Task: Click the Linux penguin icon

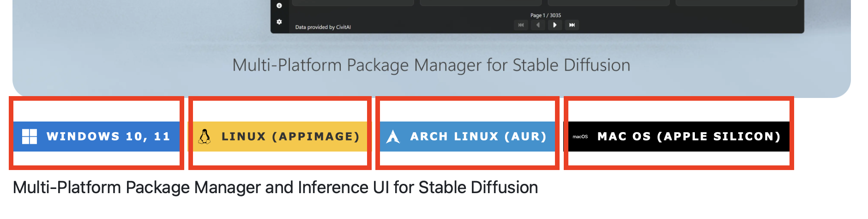Action: [x=205, y=136]
